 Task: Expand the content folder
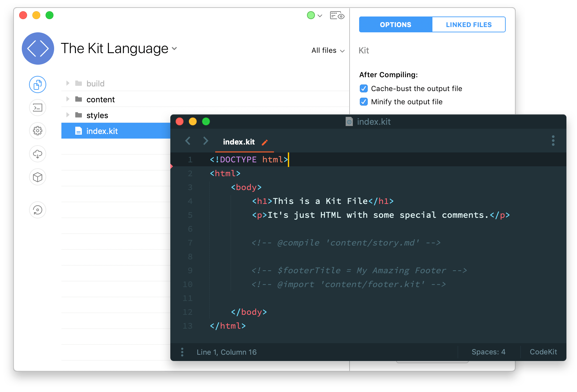coord(68,99)
